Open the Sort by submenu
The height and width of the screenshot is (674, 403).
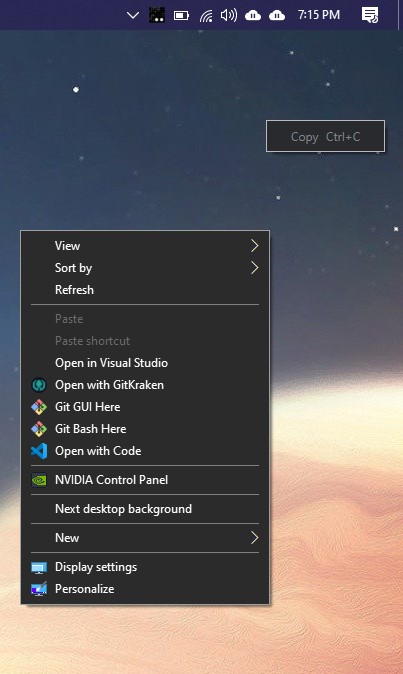pyautogui.click(x=145, y=268)
